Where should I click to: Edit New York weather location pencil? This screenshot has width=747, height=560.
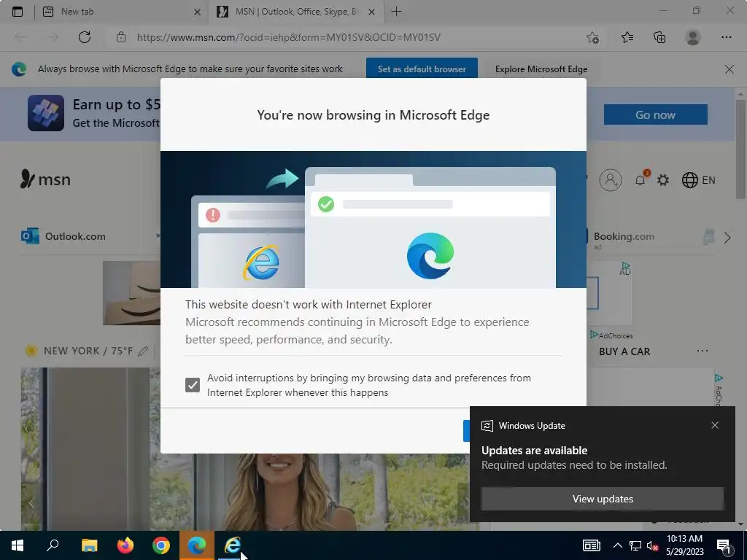tap(143, 351)
